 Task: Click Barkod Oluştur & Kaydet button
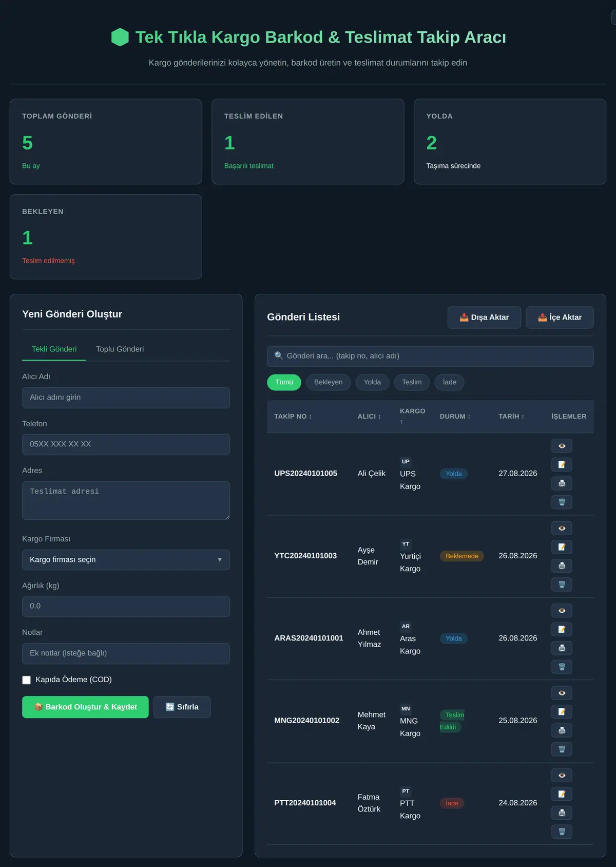tap(85, 707)
